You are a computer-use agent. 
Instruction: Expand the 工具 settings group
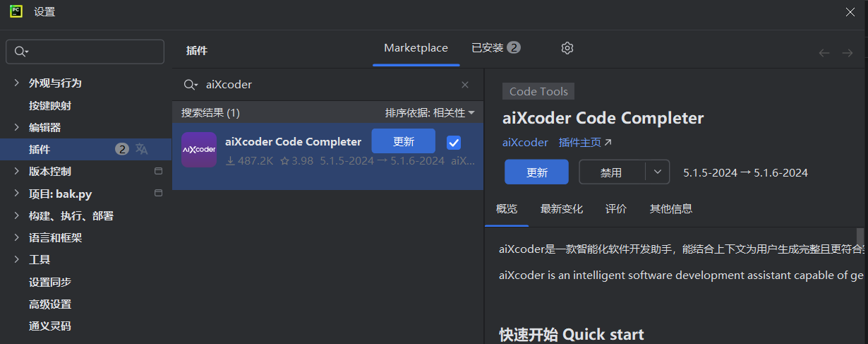tap(17, 260)
